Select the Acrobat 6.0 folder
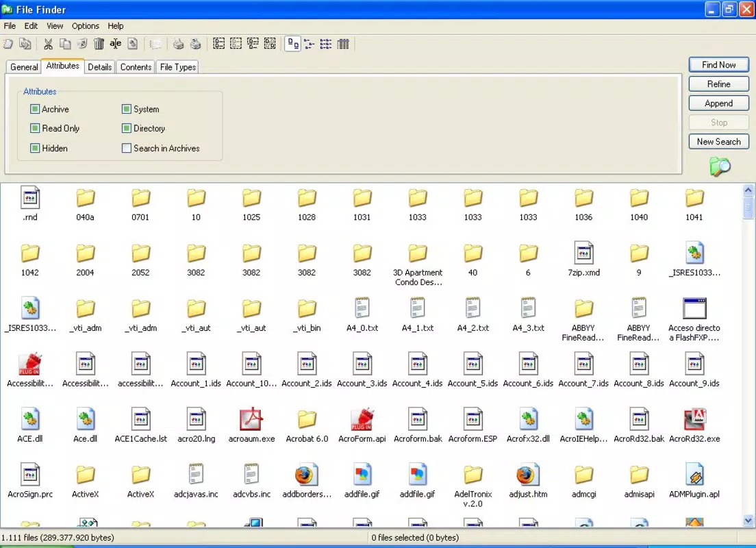The height and width of the screenshot is (548, 756). pos(307,419)
